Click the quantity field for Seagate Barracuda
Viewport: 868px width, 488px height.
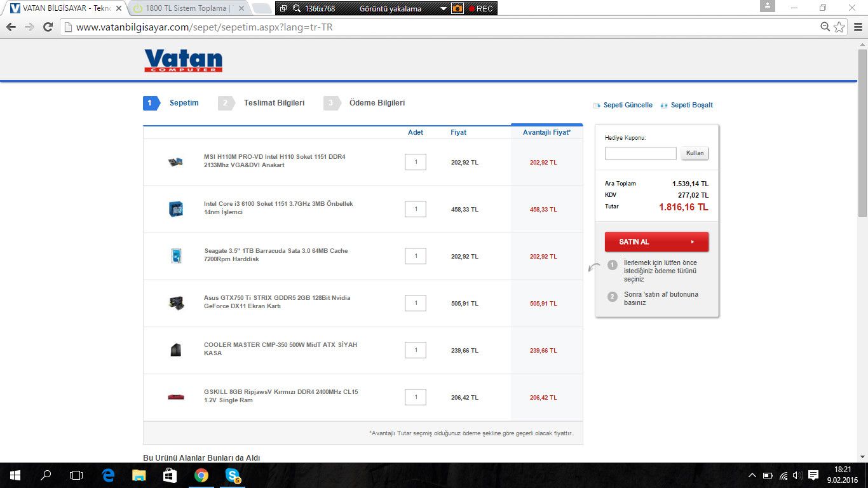[x=416, y=256]
